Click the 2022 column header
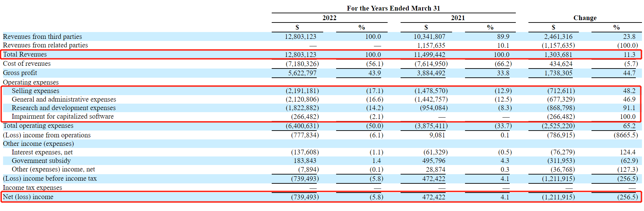This screenshot has height=211, width=644. tap(329, 18)
